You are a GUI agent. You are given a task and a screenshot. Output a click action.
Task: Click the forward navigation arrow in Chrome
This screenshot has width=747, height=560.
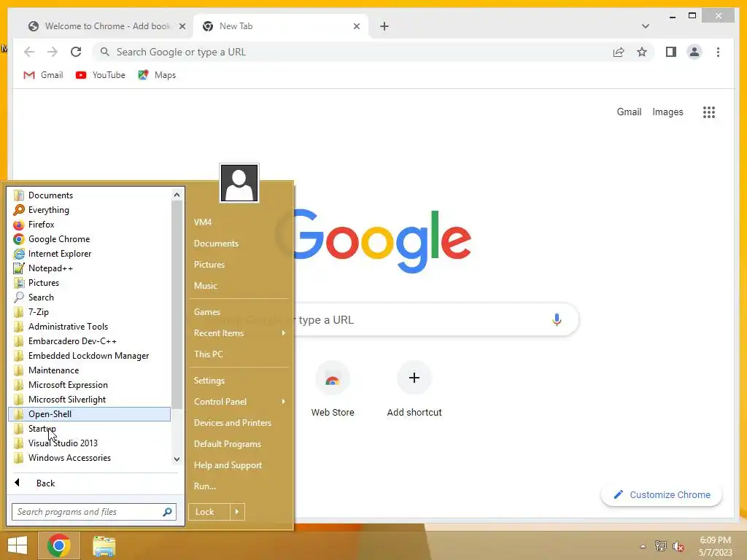[53, 52]
